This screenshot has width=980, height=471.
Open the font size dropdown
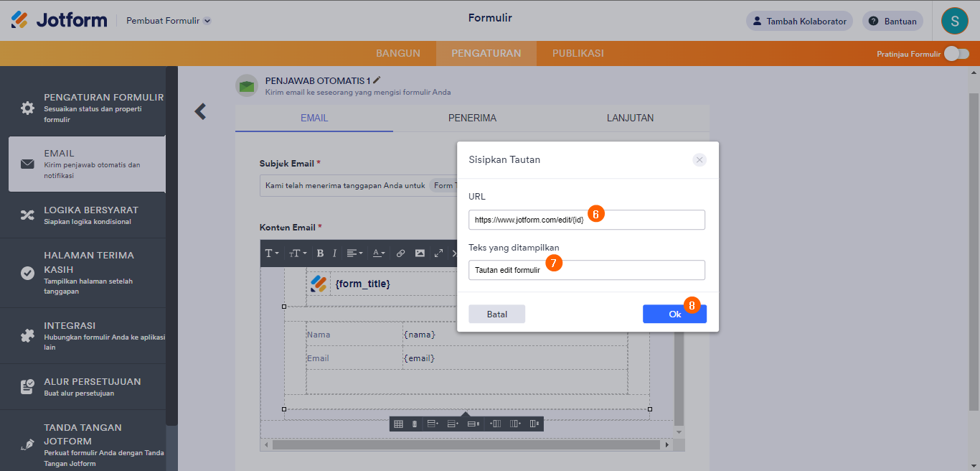point(298,253)
